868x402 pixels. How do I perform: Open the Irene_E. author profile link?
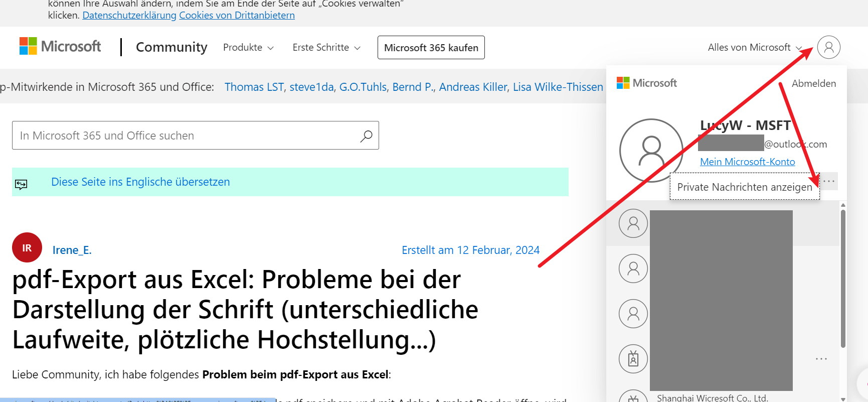pyautogui.click(x=72, y=250)
